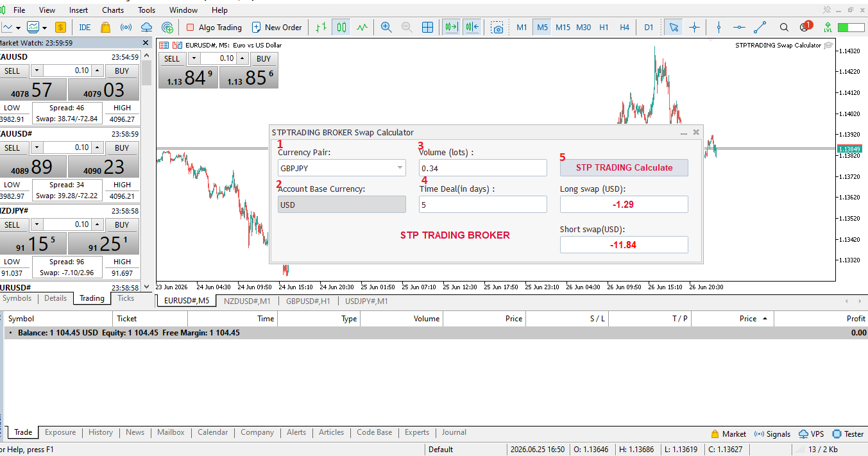868x456 pixels.
Task: Toggle Algo Trading on
Action: pyautogui.click(x=214, y=28)
